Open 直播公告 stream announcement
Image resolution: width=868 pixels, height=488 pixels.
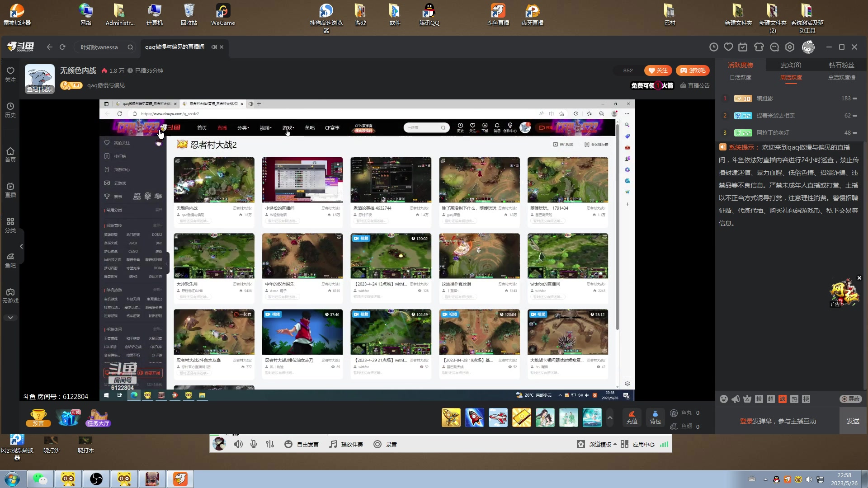[x=695, y=85]
